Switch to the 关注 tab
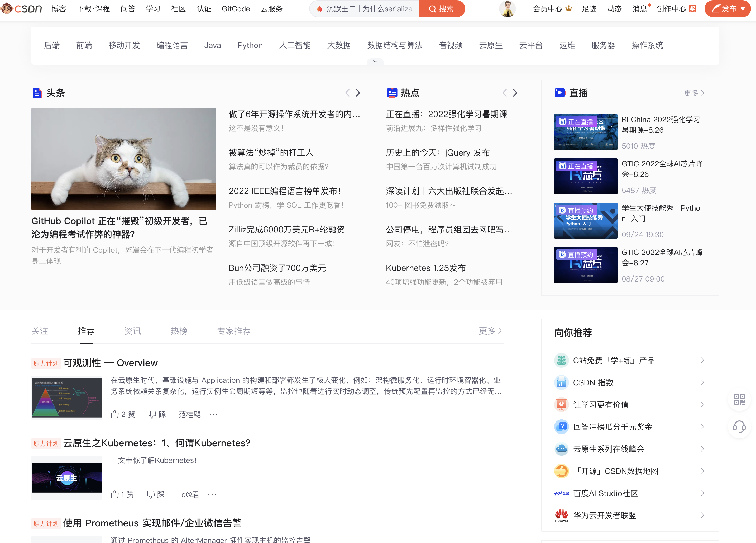Screen dimensions: 756x543 (x=40, y=331)
